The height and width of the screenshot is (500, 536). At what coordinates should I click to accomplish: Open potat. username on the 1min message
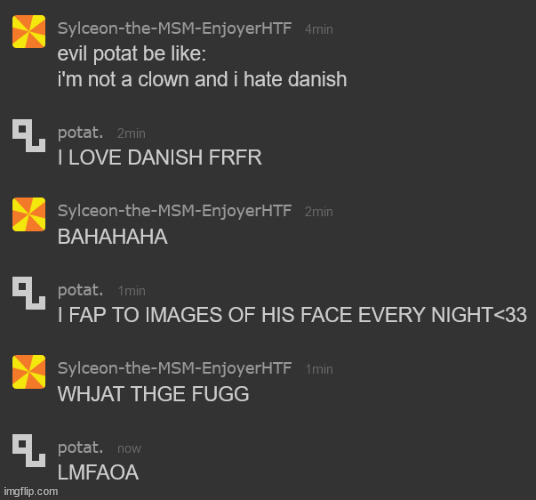(x=80, y=290)
